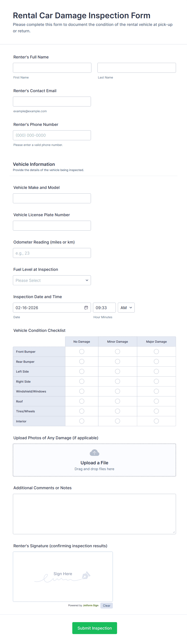
Task: Open the calendar date picker icon
Action: (x=86, y=308)
